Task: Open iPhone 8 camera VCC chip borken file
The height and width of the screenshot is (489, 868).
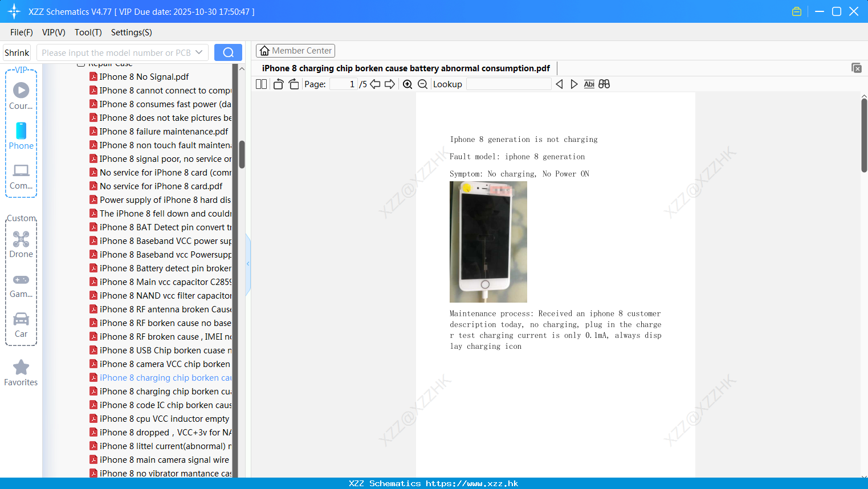Action: click(160, 364)
